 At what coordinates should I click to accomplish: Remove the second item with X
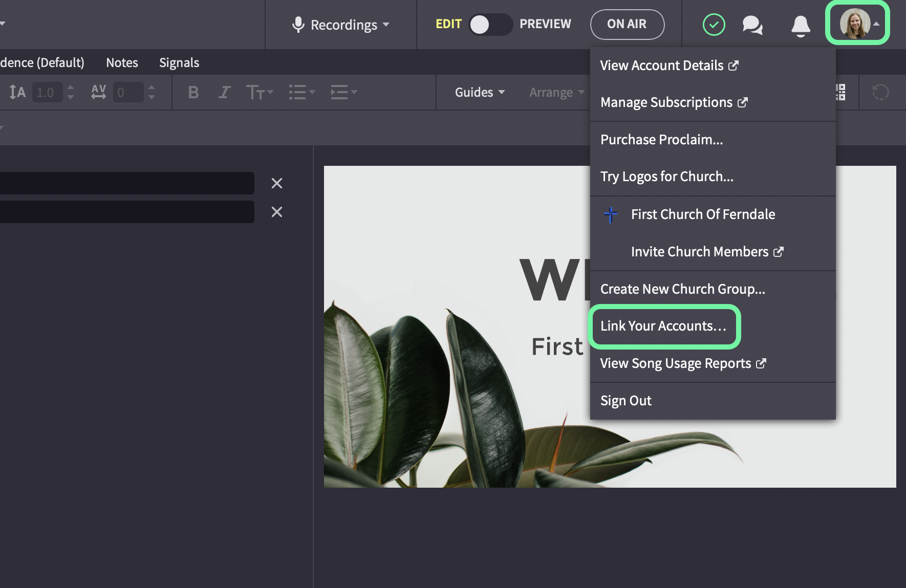pyautogui.click(x=277, y=212)
